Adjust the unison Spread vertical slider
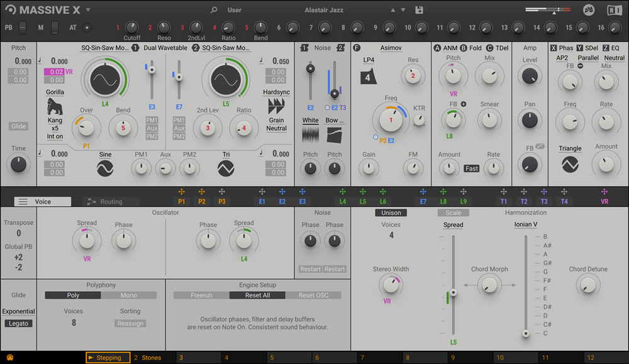 [454, 292]
